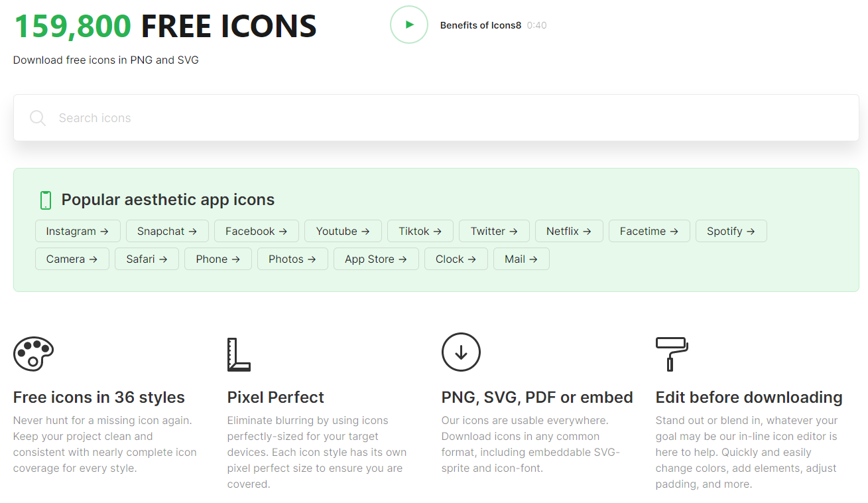This screenshot has height=503, width=868.
Task: Click the green phone icon beside Popular aesthetic app icons
Action: [x=45, y=200]
